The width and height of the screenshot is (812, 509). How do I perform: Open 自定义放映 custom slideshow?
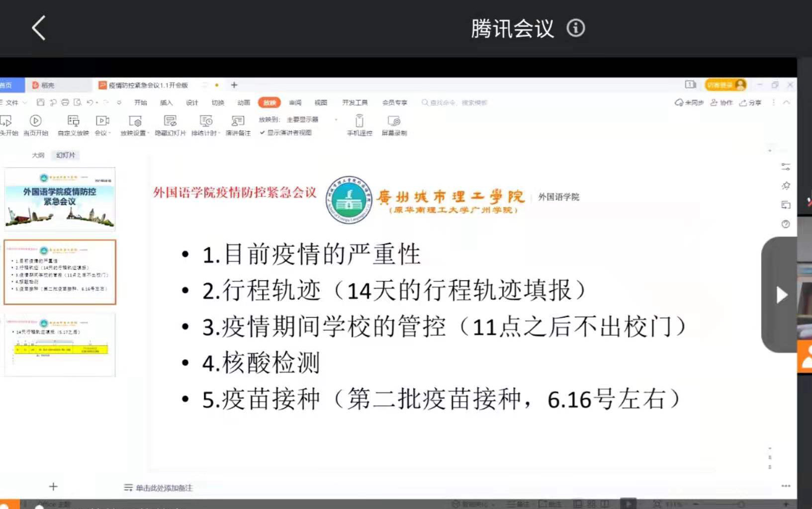click(73, 121)
